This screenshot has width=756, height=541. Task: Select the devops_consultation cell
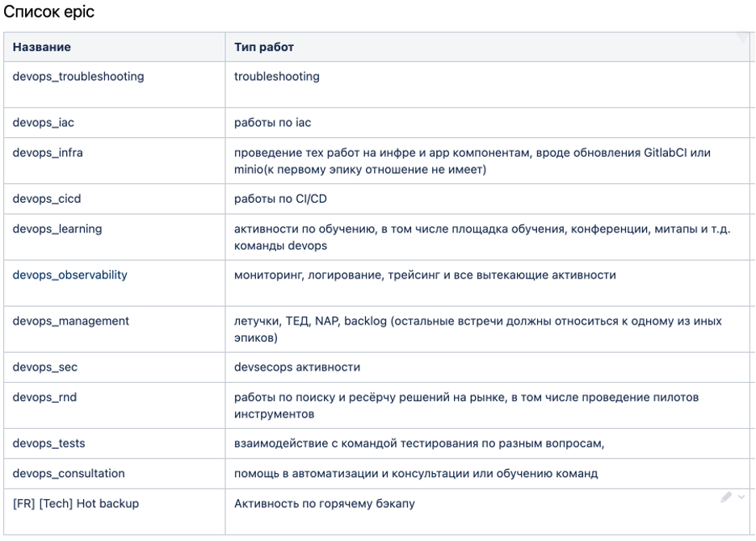tap(69, 472)
